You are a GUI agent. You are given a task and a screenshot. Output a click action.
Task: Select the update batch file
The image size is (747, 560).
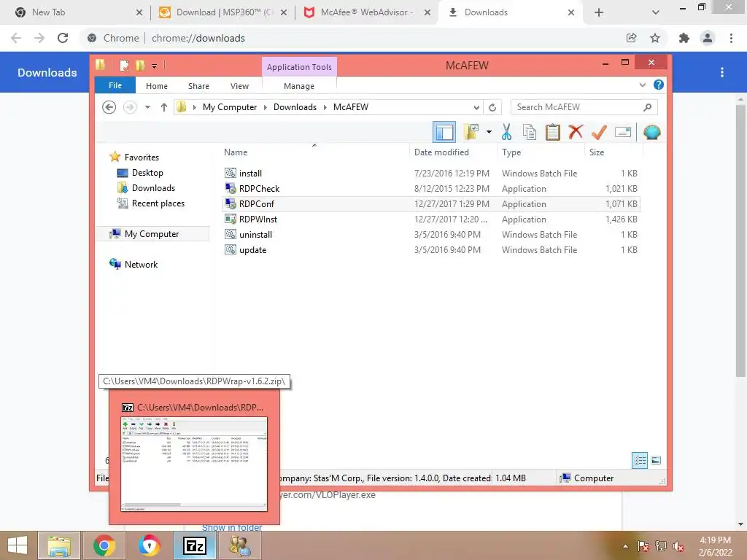pos(431,249)
